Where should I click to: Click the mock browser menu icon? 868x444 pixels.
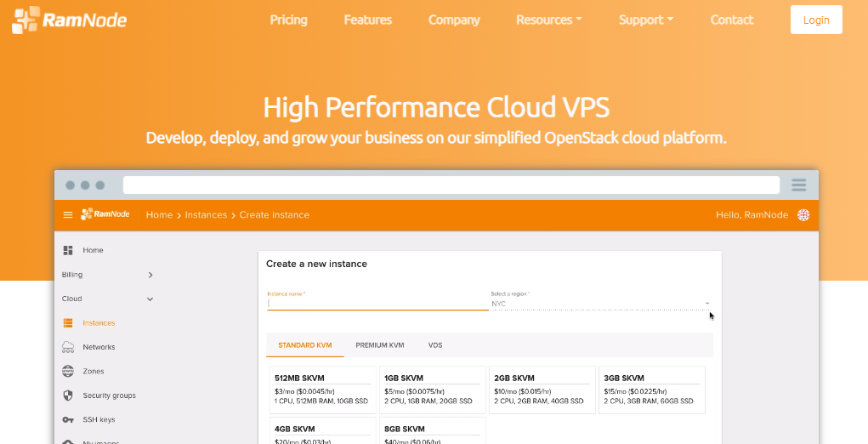click(798, 185)
